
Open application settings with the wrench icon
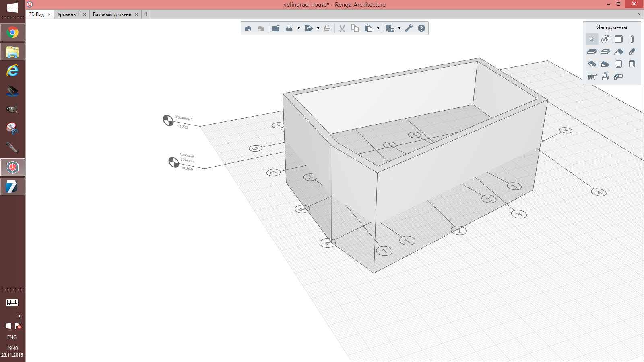click(409, 28)
